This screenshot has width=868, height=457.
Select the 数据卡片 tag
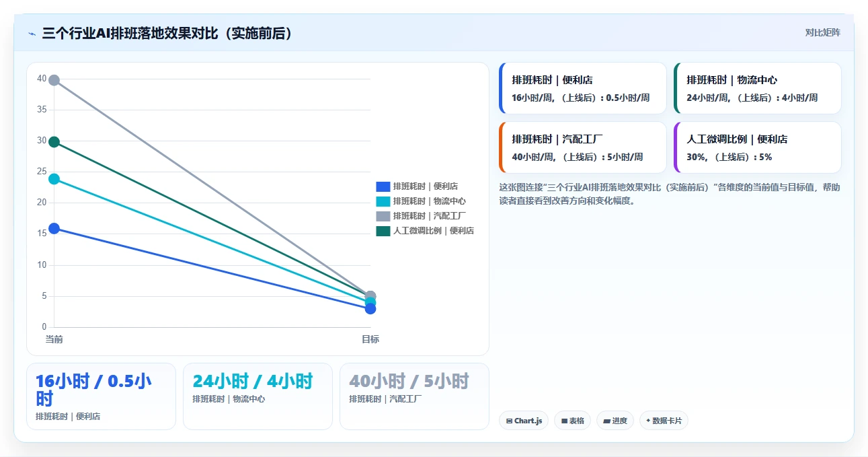664,421
